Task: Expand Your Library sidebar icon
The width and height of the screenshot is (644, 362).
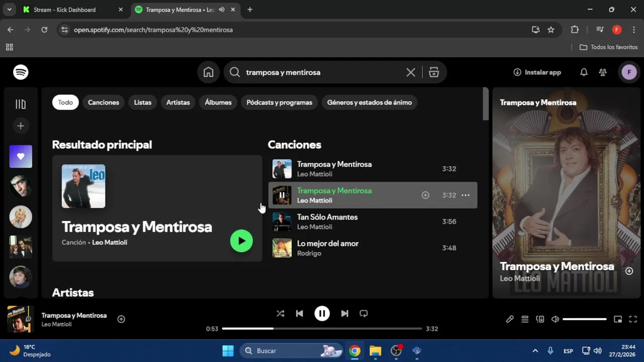Action: (x=21, y=104)
